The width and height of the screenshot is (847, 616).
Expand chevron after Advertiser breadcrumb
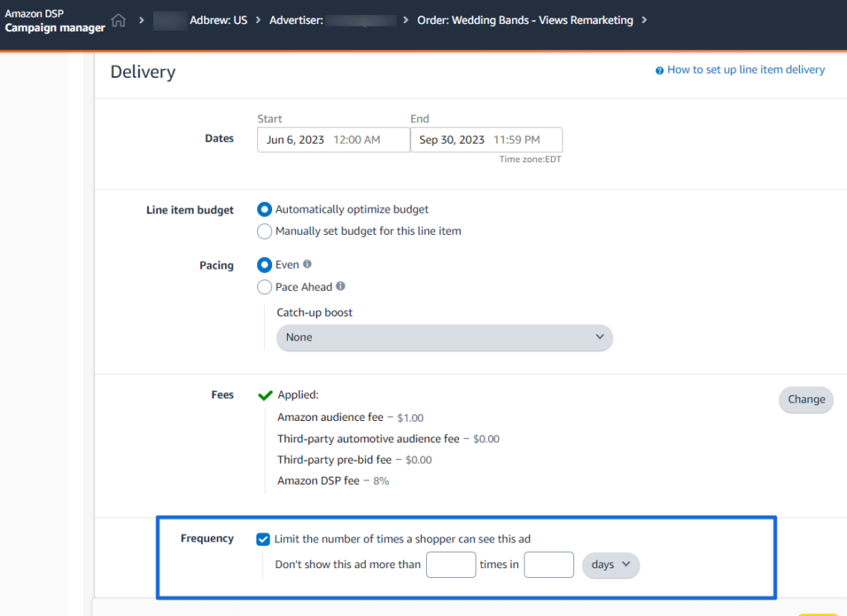click(x=405, y=20)
